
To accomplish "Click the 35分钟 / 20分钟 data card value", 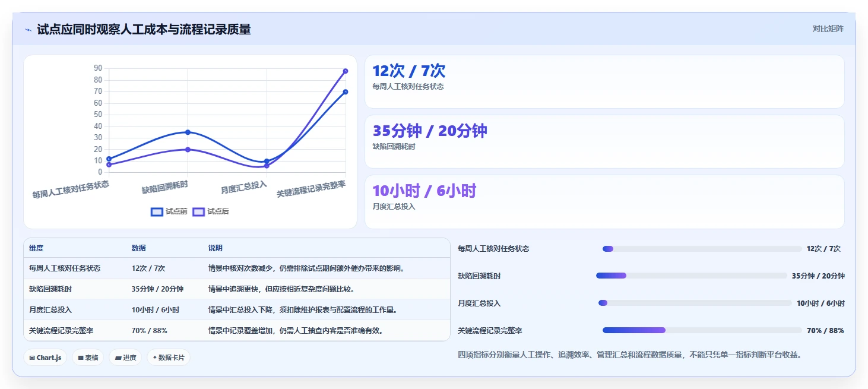I will 430,131.
